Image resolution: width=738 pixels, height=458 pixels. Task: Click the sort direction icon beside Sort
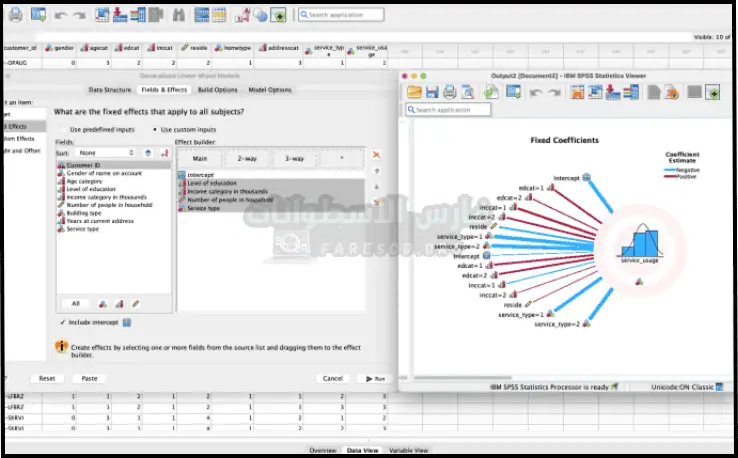coord(148,152)
